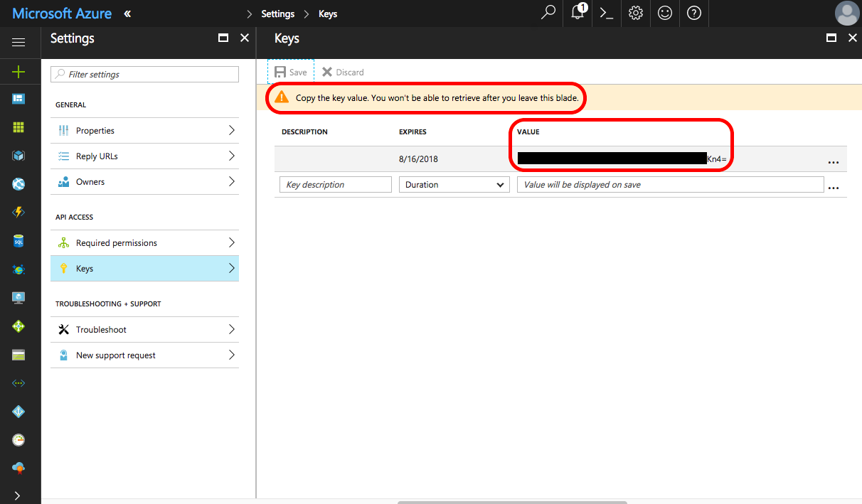Click the Key description input field
Viewport: 862px width, 504px height.
[x=336, y=185]
